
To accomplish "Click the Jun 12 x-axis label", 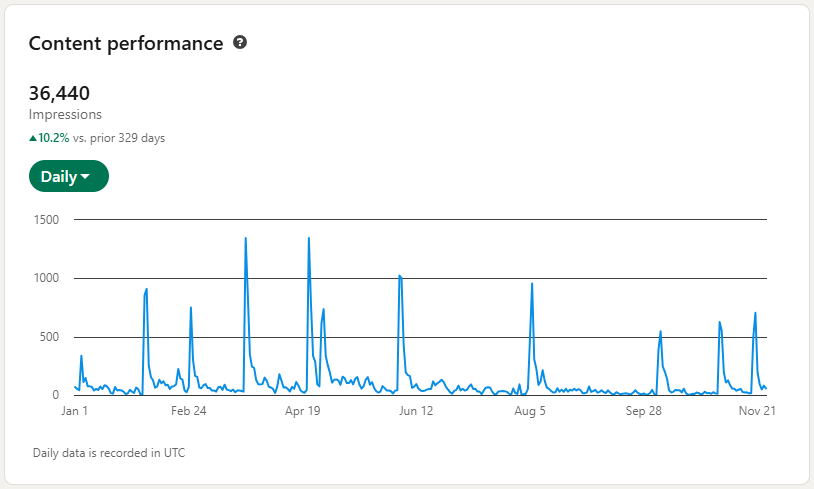I will tap(416, 411).
